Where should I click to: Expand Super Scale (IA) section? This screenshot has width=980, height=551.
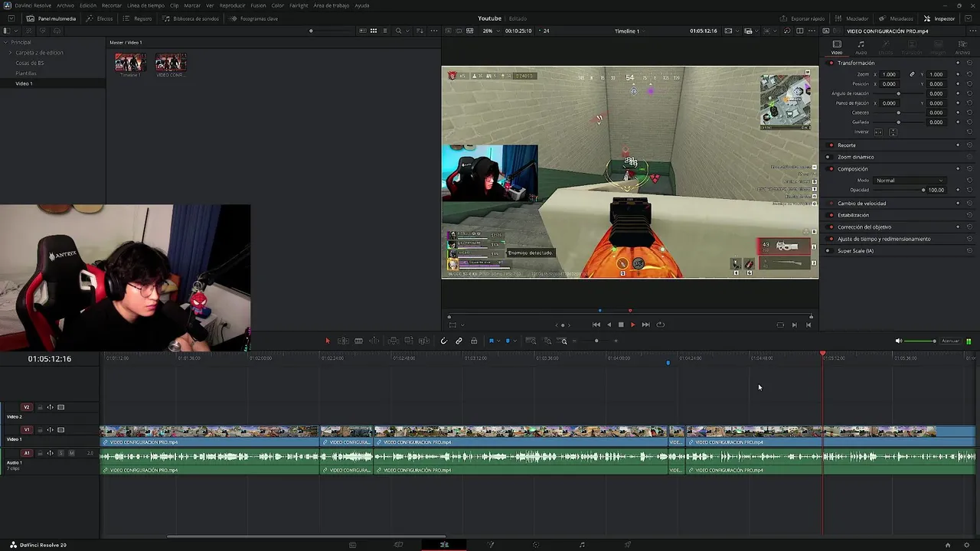(855, 251)
